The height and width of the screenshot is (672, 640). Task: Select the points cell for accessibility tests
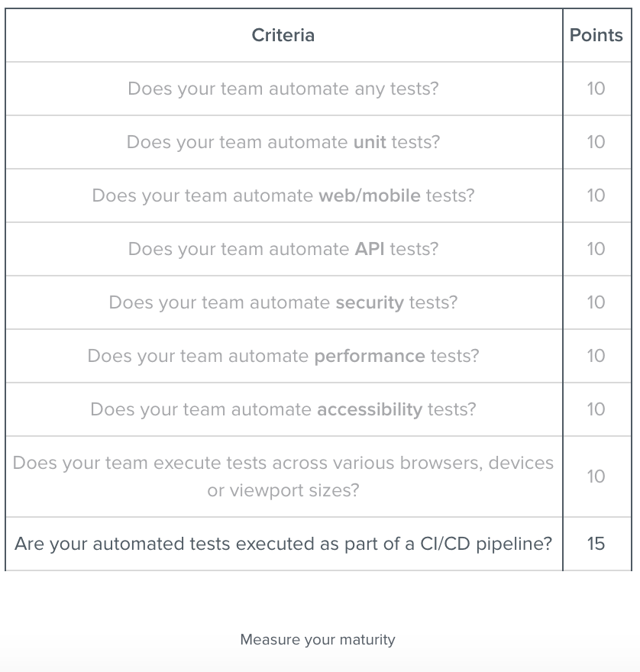click(596, 409)
